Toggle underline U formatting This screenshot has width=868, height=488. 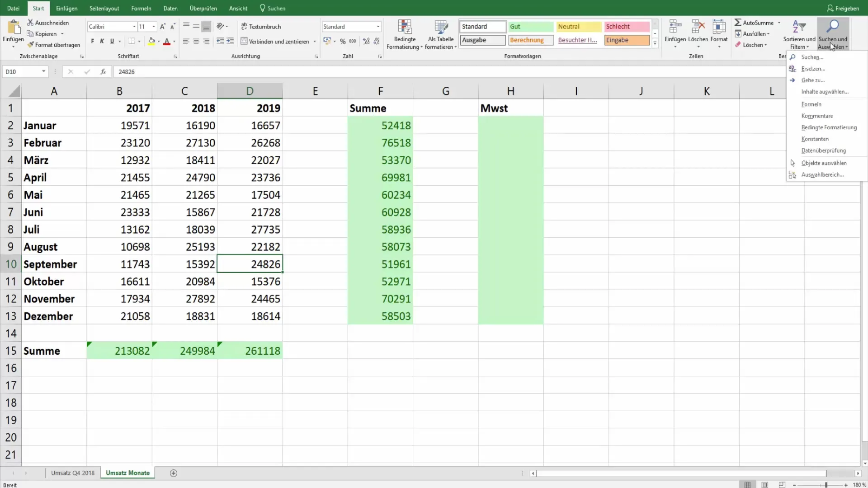pyautogui.click(x=112, y=41)
